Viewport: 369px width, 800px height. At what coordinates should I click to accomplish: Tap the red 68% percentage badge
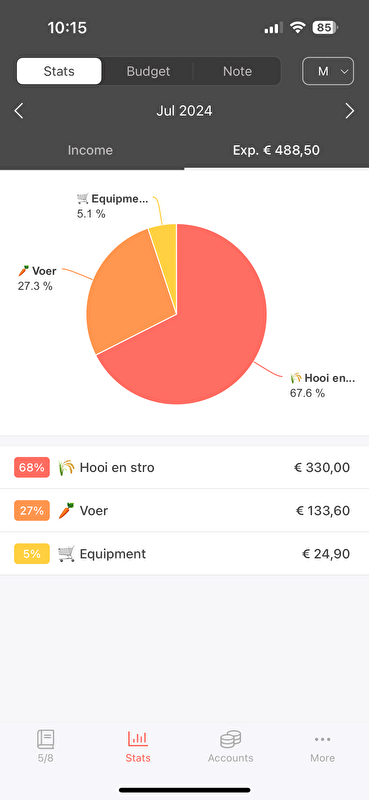pos(32,467)
